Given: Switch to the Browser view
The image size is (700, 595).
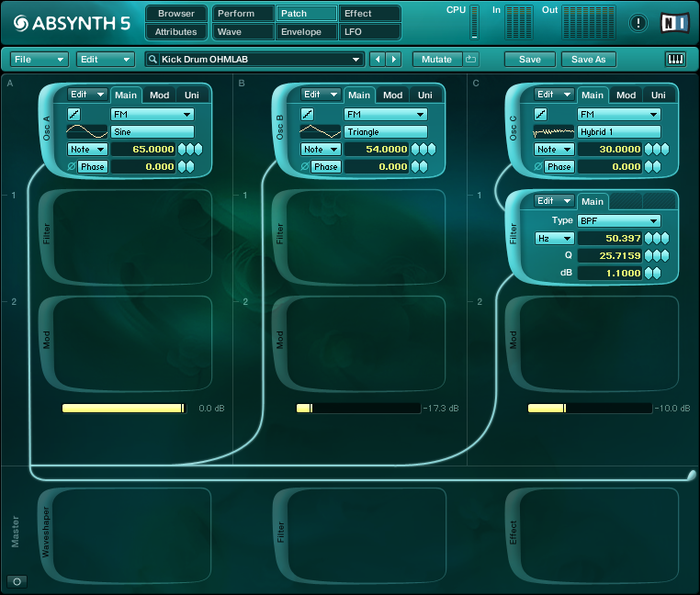Looking at the screenshot, I should 176,14.
